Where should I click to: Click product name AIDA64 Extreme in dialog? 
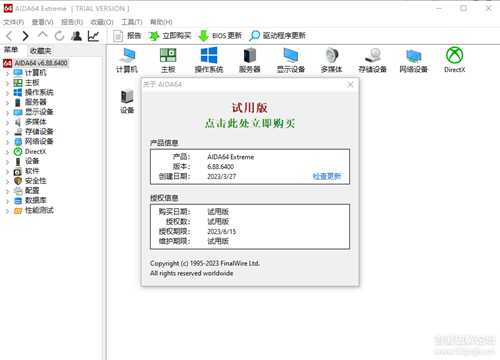point(230,157)
